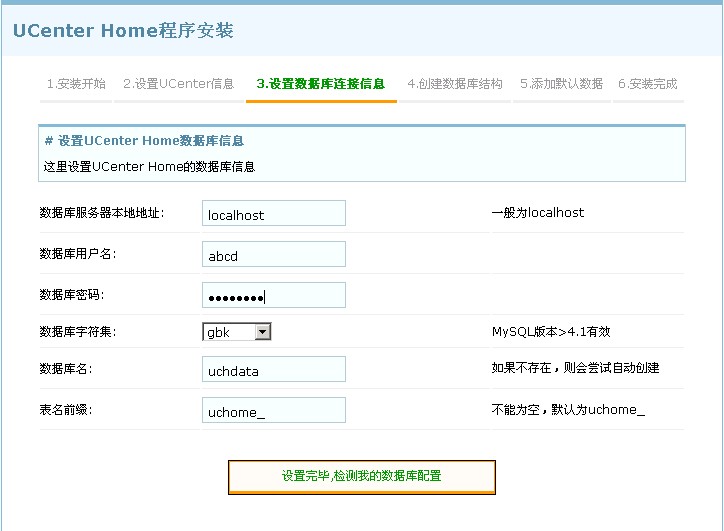This screenshot has height=531, width=724.
Task: Click the database server address field with localhost
Action: pyautogui.click(x=274, y=213)
